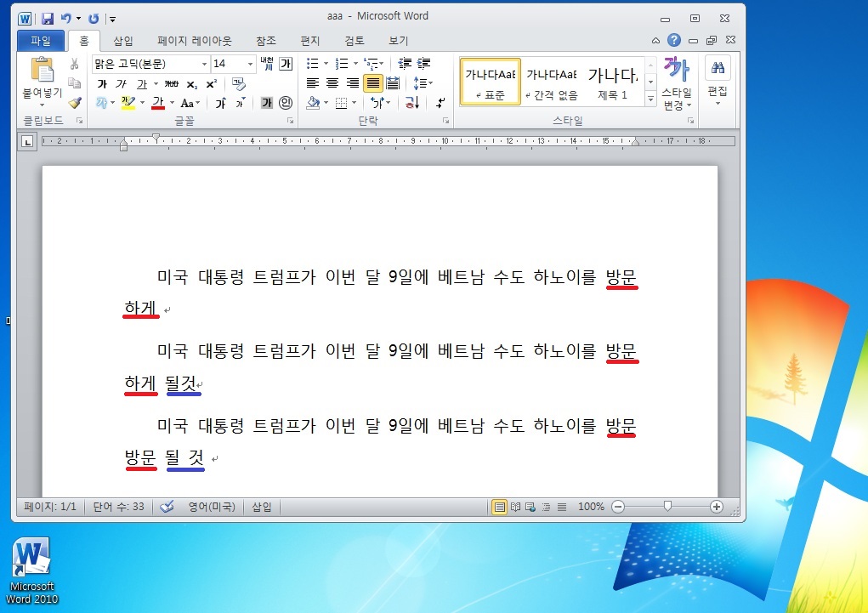Decrease the paragraph indent

(405, 64)
